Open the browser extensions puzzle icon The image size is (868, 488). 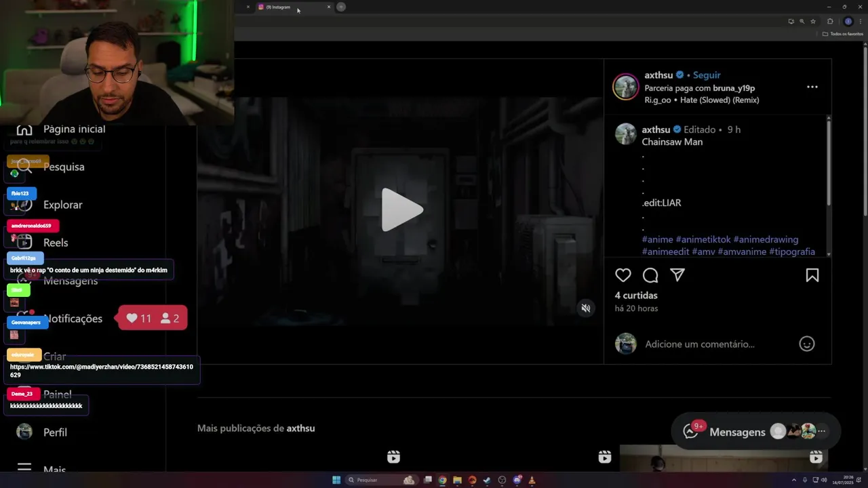[x=831, y=21]
